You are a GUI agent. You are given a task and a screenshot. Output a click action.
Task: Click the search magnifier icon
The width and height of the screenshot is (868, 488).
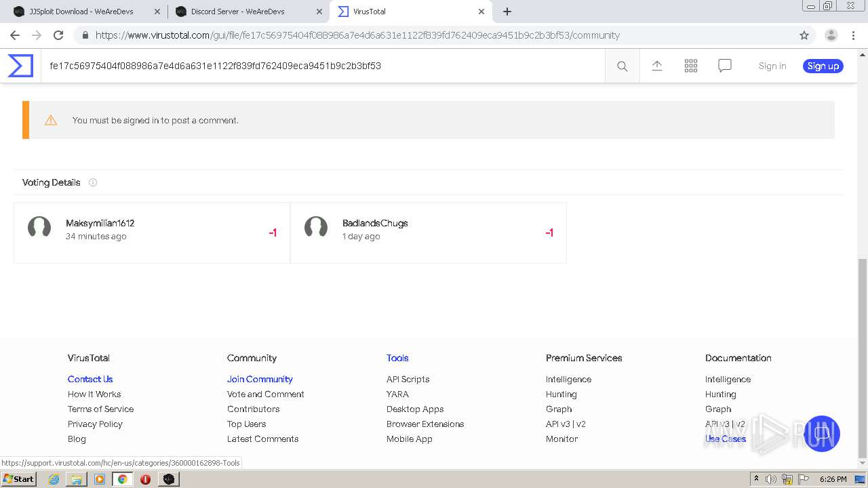622,66
